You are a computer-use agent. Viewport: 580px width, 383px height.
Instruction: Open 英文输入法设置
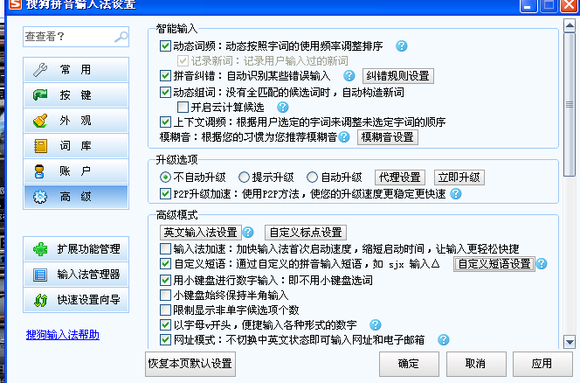[200, 232]
